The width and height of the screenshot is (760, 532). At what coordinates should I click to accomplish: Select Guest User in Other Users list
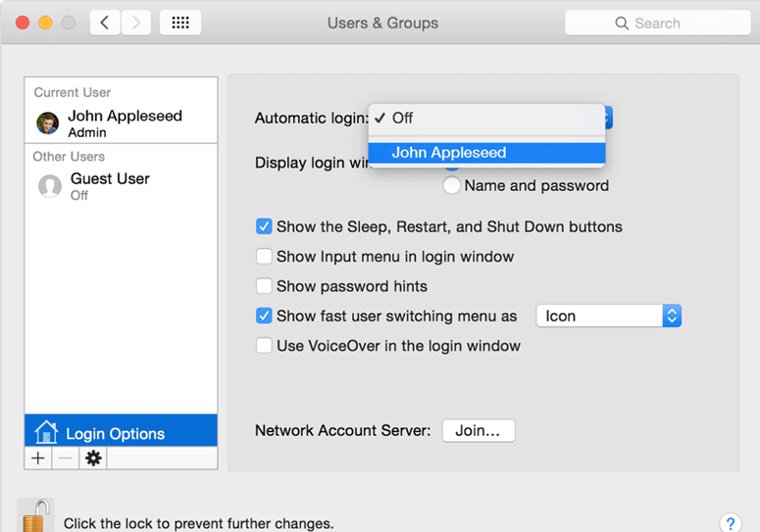pyautogui.click(x=121, y=186)
